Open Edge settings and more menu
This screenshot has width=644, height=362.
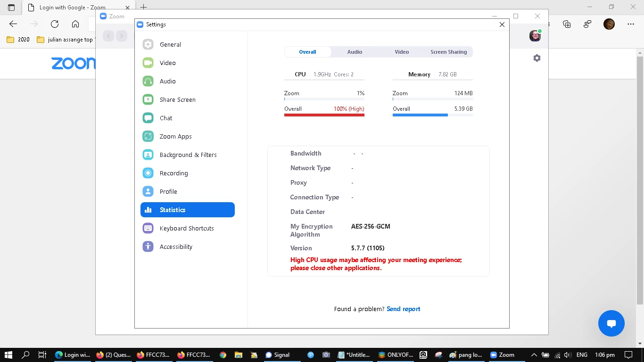631,24
